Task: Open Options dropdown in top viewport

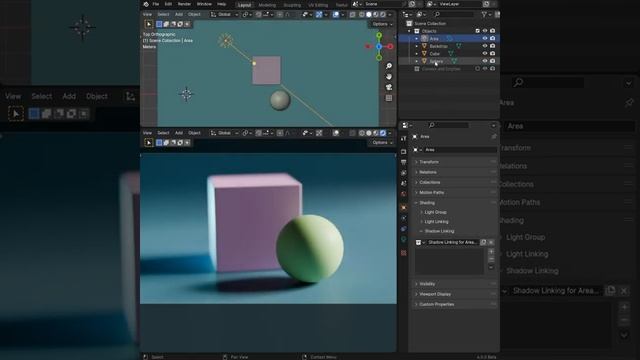Action: click(382, 24)
